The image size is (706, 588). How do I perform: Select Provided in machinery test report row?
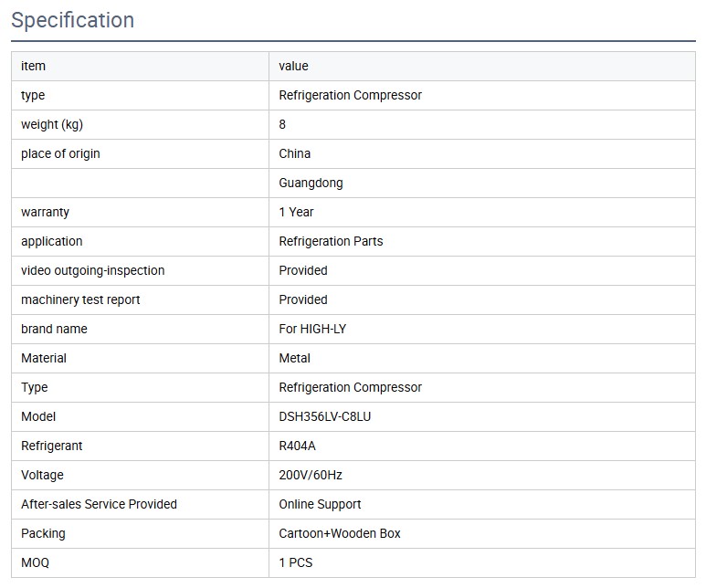coord(303,299)
